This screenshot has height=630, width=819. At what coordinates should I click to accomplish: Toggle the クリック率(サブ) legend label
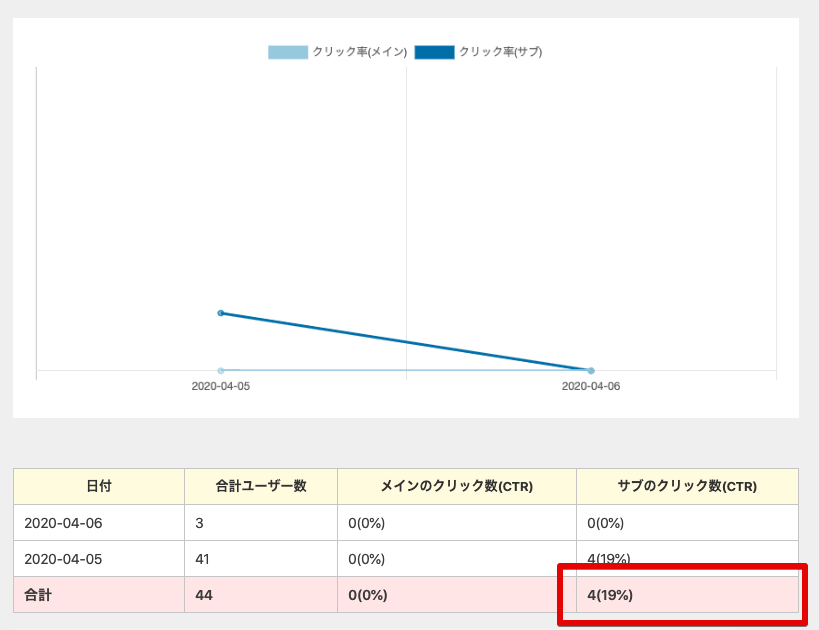500,52
